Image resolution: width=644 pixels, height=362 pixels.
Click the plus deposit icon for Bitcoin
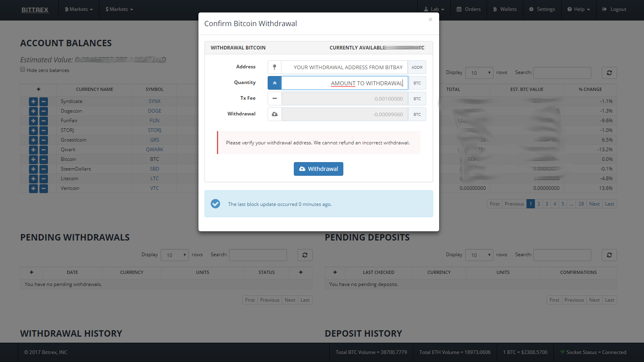click(x=33, y=159)
